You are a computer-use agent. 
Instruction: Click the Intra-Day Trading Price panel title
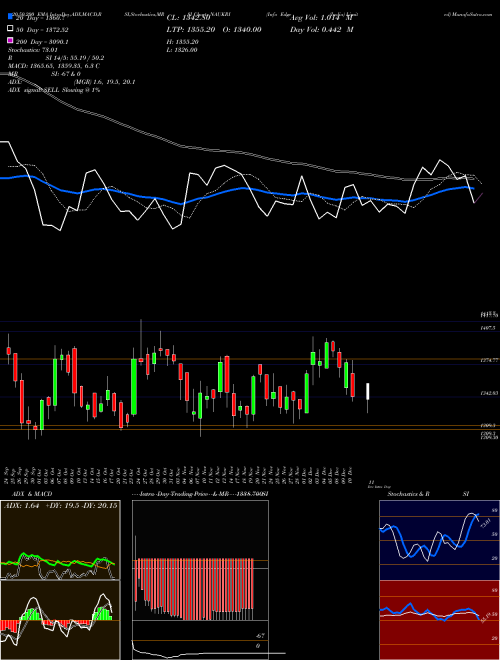[200, 494]
